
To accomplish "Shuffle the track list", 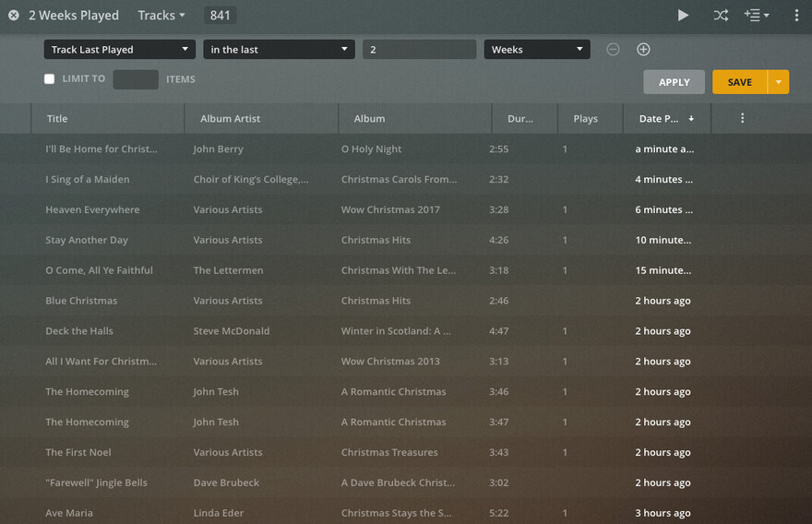I will pos(721,16).
